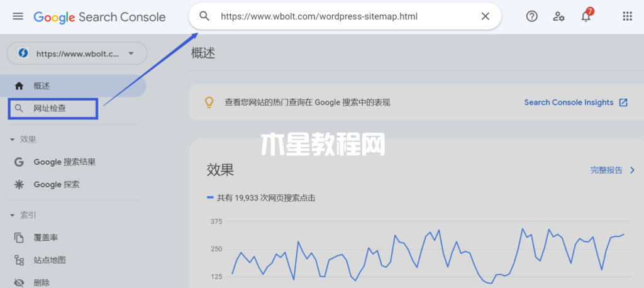
Task: Open 删除 removals page
Action: (x=42, y=283)
